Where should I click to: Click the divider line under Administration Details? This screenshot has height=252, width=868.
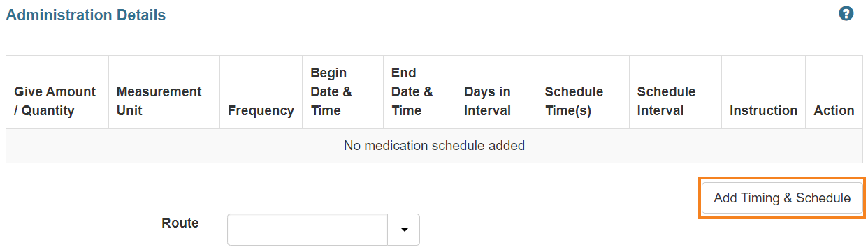pyautogui.click(x=434, y=36)
